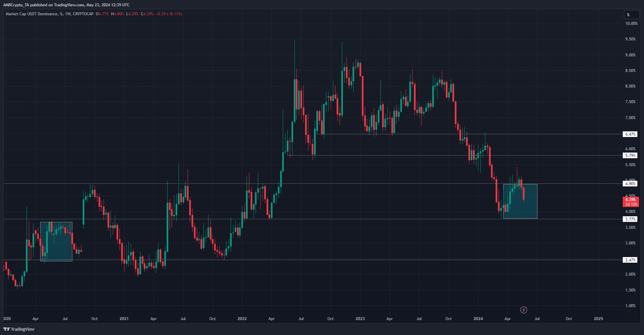Screen dimensions: 644x335
Task: Select the teal rectangle drawing near 2024 candles
Action: pyautogui.click(x=520, y=201)
